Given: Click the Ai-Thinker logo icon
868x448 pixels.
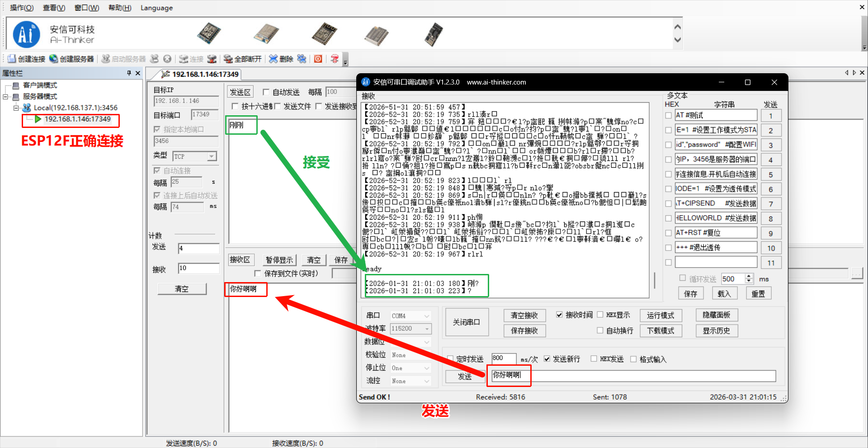Looking at the screenshot, I should point(26,34).
